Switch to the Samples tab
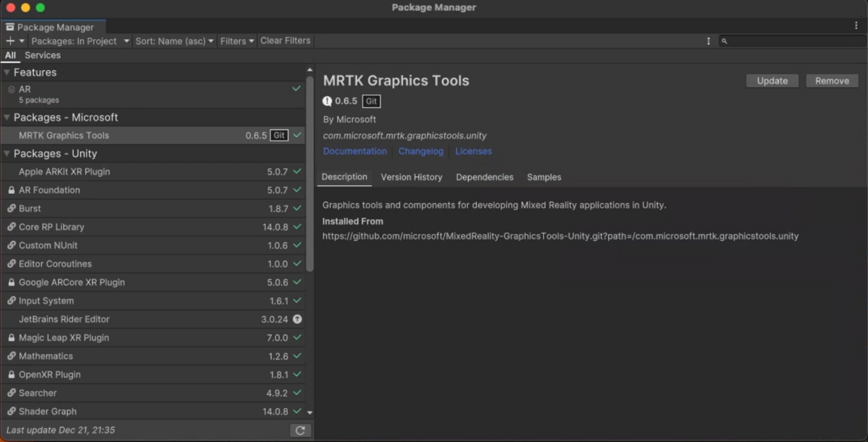This screenshot has width=868, height=442. (544, 177)
